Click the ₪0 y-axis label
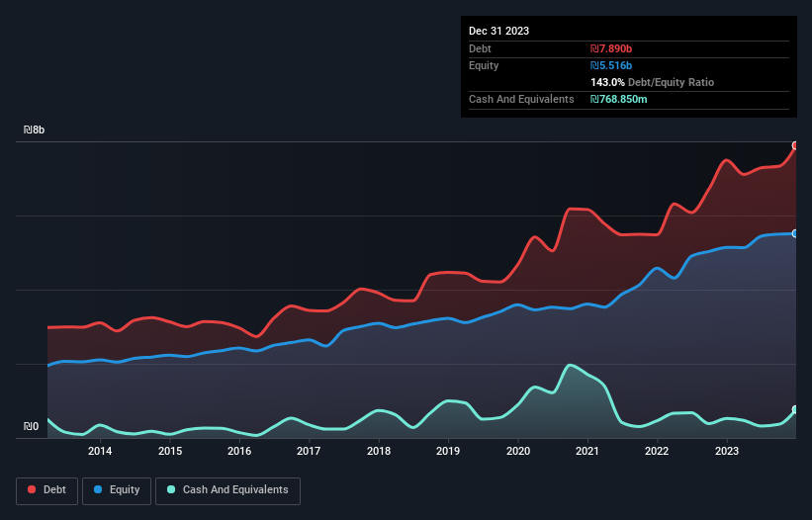Viewport: 812px width, 520px height. pyautogui.click(x=32, y=427)
